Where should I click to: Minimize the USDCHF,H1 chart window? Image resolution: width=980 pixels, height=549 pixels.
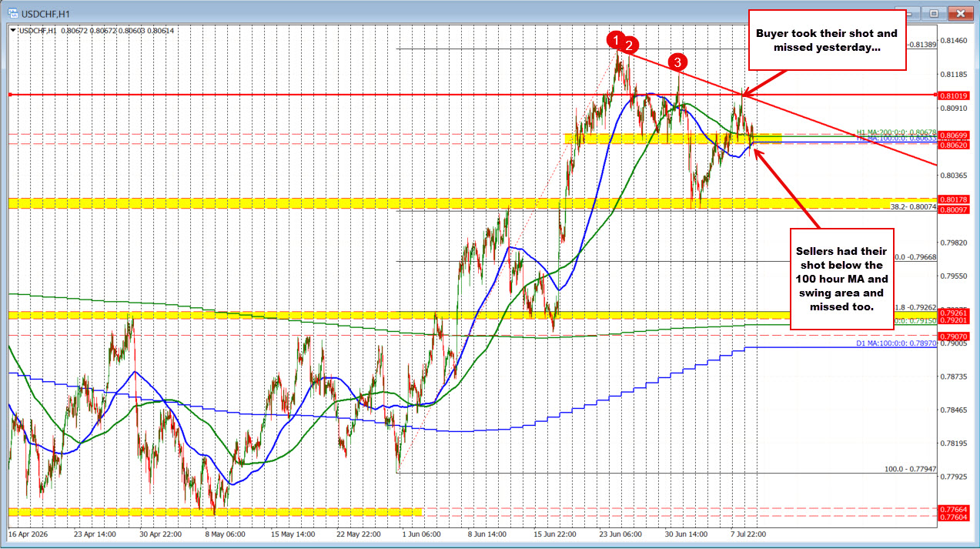click(x=915, y=13)
